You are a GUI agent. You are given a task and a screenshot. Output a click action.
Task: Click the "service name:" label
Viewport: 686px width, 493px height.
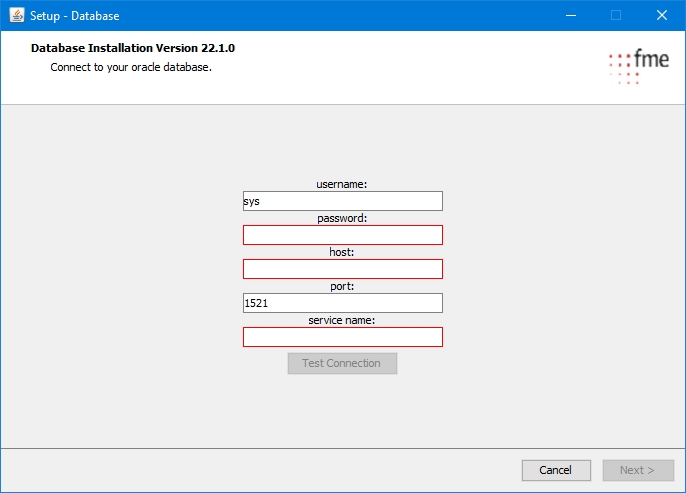pos(342,320)
